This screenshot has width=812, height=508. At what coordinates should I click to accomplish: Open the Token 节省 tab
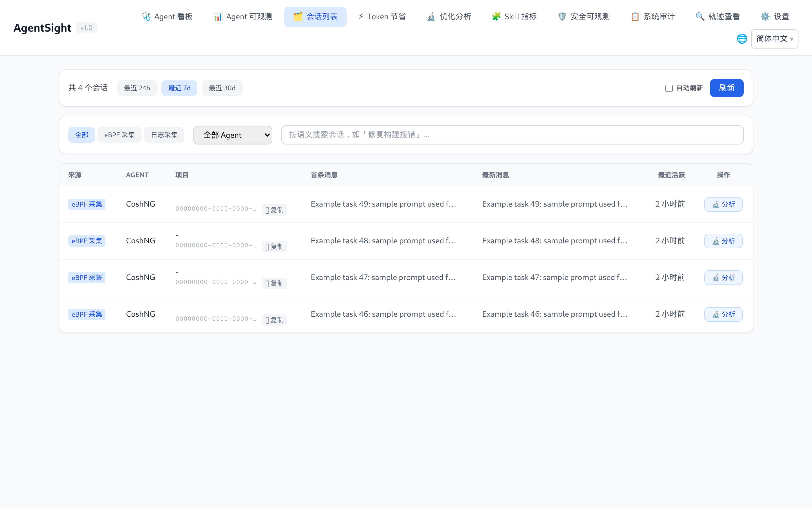click(382, 16)
